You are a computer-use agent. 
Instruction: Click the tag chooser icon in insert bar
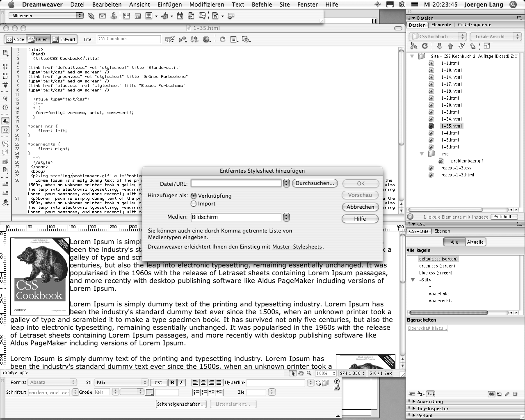click(231, 16)
